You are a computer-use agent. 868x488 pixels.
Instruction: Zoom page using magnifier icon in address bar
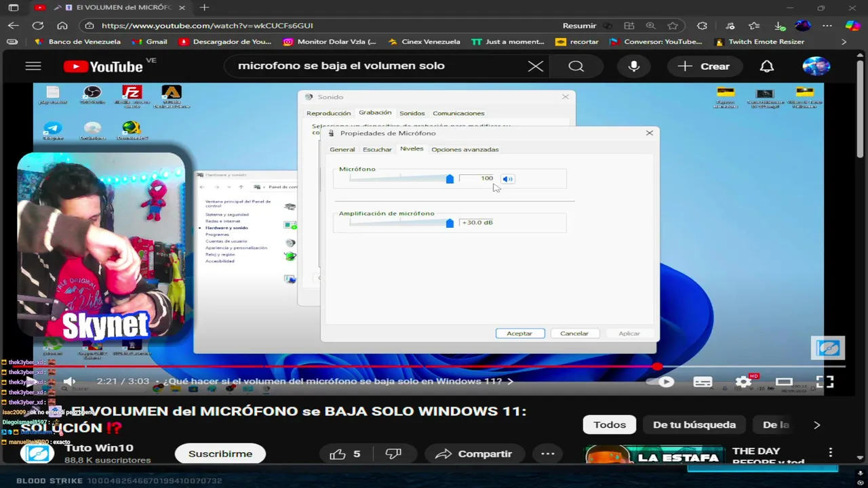[x=651, y=26]
